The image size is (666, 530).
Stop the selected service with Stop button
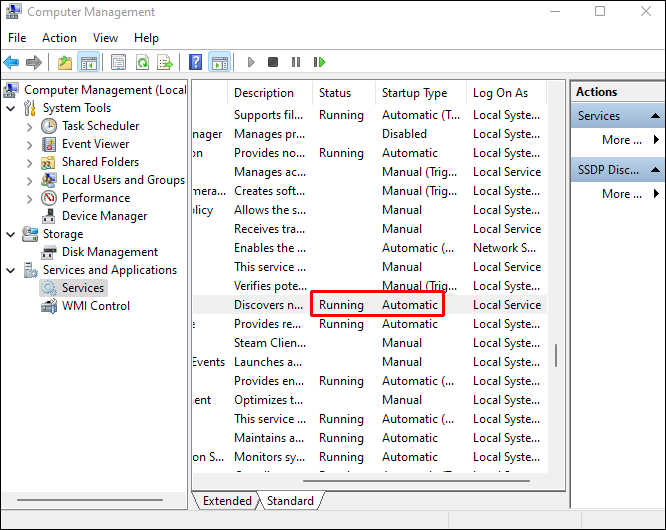pos(273,62)
